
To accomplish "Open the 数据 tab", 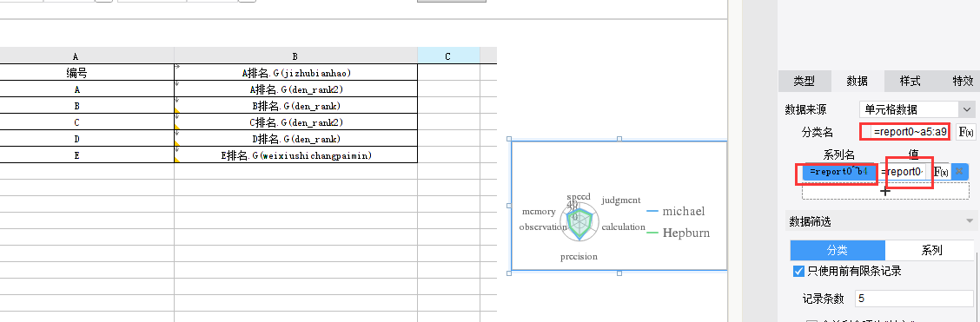I will (857, 81).
